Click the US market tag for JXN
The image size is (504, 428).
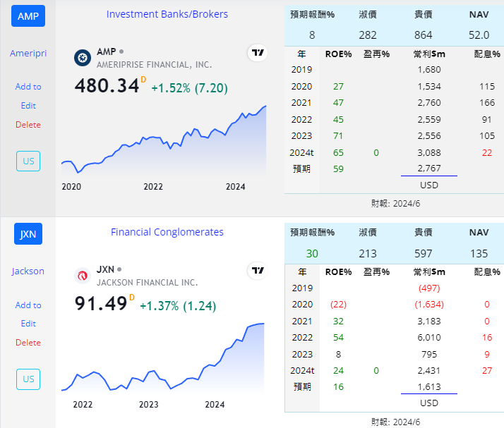pyautogui.click(x=28, y=379)
